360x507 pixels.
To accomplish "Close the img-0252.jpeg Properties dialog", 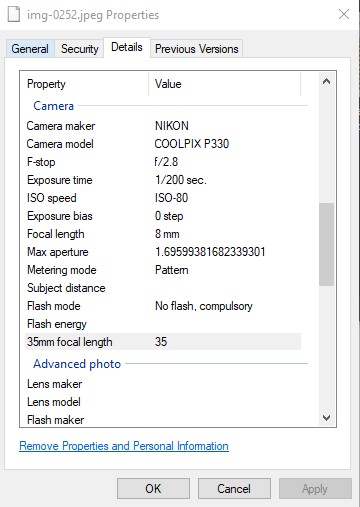I will click(x=344, y=14).
